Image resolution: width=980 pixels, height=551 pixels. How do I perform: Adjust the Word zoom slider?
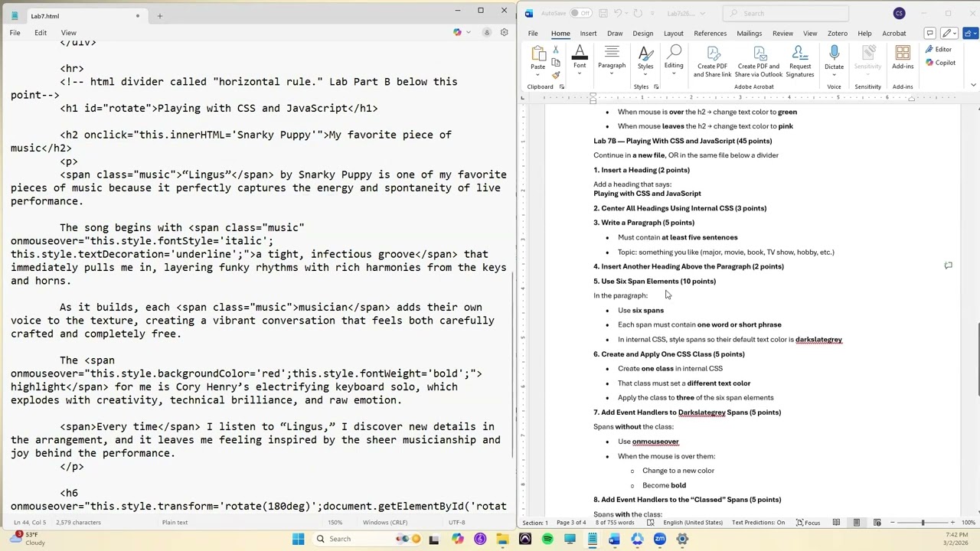(923, 523)
